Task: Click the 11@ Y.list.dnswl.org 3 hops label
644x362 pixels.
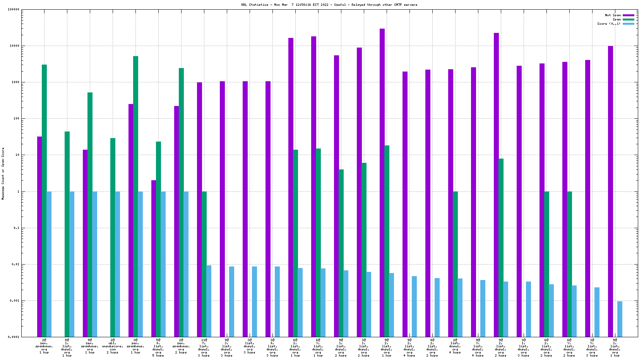Action: [204, 348]
